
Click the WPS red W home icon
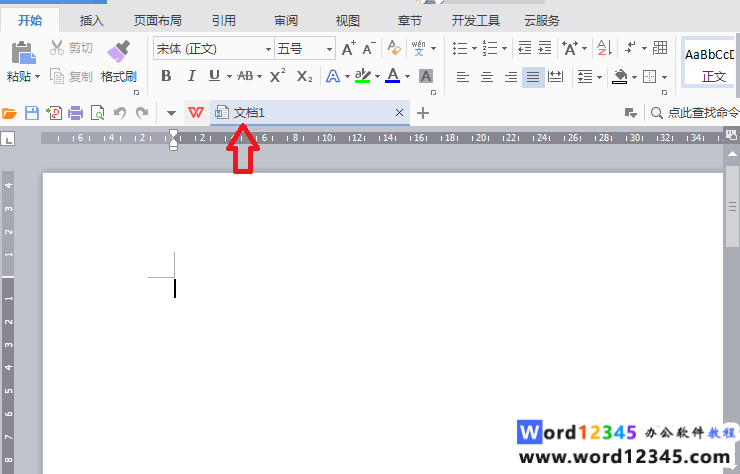(196, 113)
